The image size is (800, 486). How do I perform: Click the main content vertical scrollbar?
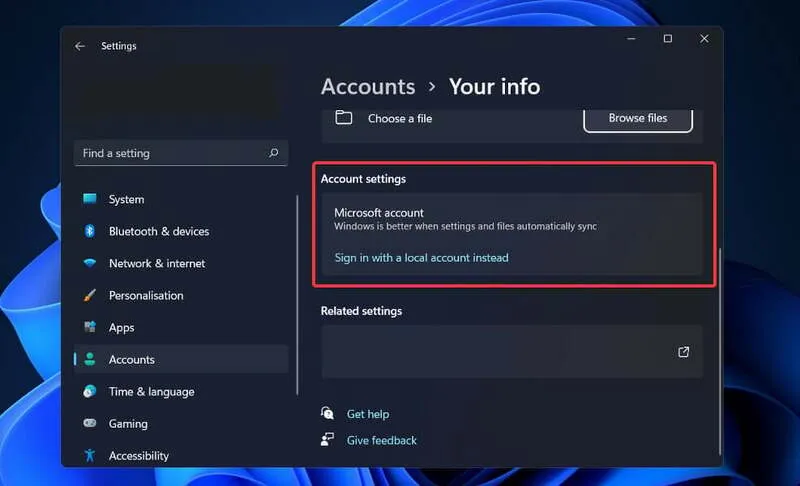(x=720, y=351)
